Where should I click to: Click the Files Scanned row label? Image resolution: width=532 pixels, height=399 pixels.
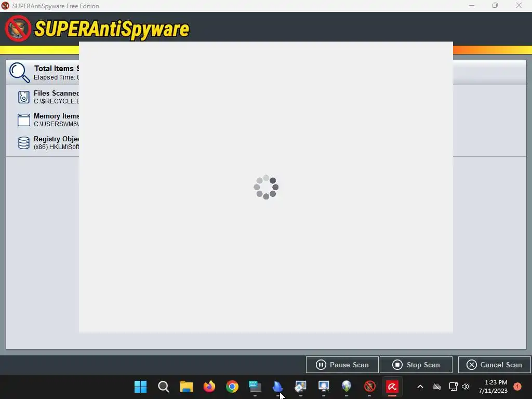[56, 93]
